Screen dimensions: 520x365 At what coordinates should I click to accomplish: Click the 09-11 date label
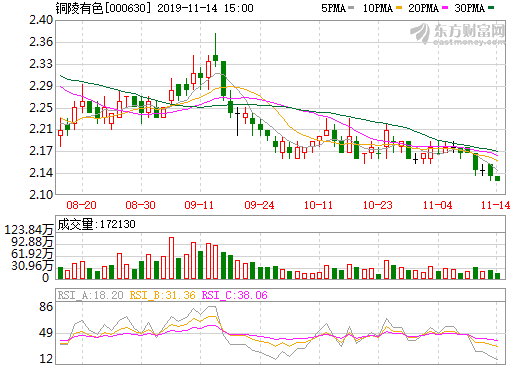pos(199,205)
